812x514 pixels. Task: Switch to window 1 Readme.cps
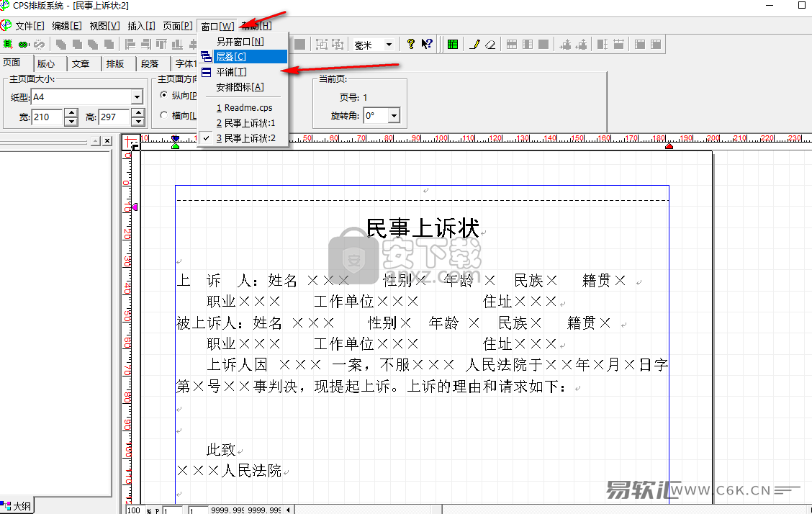244,108
